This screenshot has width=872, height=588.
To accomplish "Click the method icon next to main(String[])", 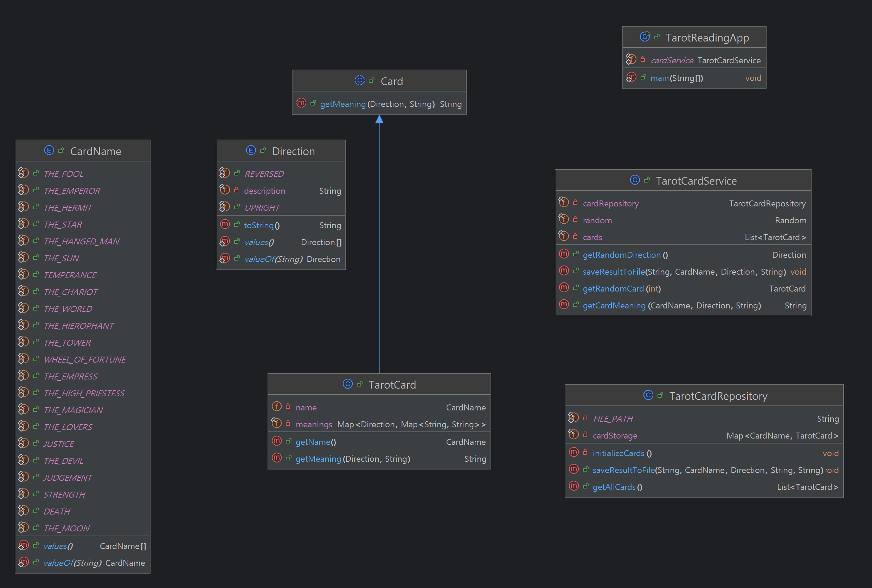I will pos(631,77).
